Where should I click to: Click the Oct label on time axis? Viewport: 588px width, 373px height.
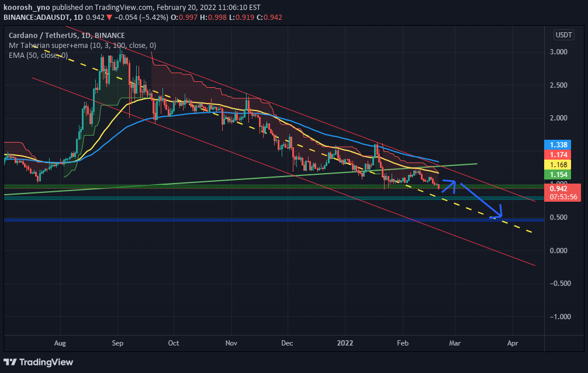pyautogui.click(x=174, y=343)
